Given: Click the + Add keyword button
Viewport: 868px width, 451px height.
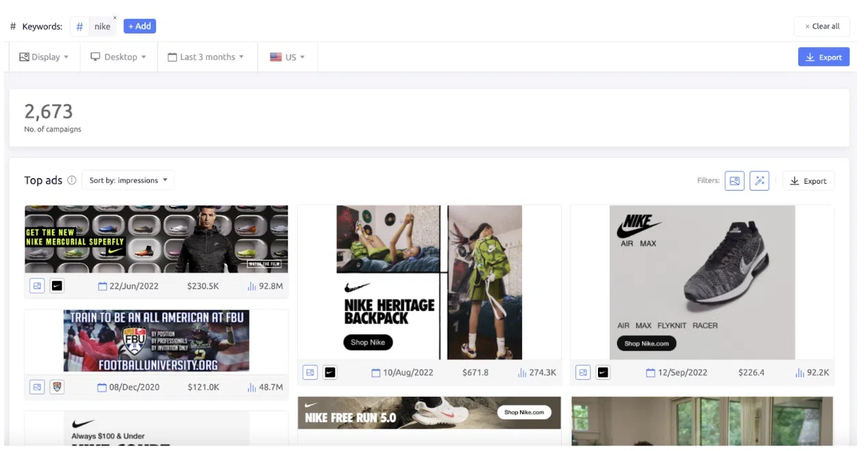Looking at the screenshot, I should coord(139,26).
